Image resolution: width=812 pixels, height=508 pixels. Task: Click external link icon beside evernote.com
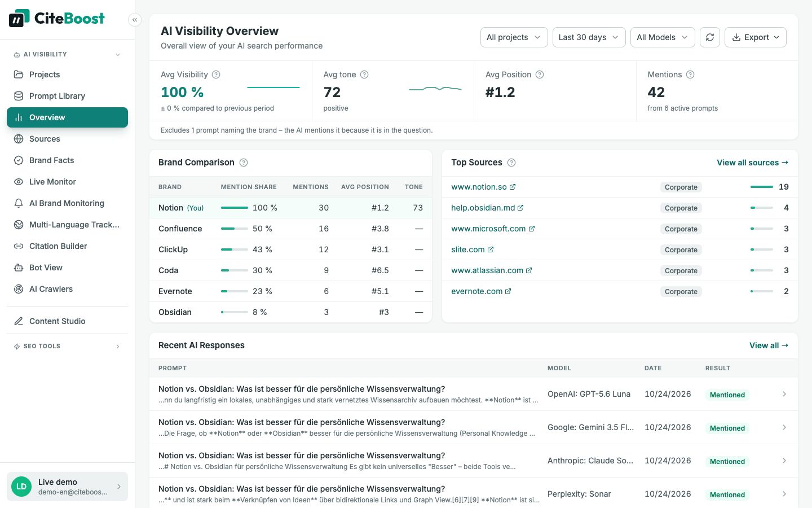pos(508,291)
